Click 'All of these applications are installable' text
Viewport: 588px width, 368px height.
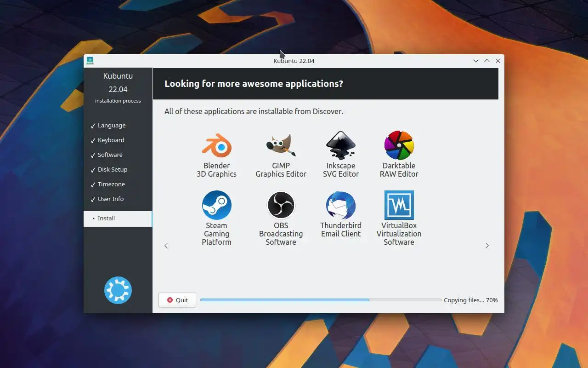tap(254, 111)
